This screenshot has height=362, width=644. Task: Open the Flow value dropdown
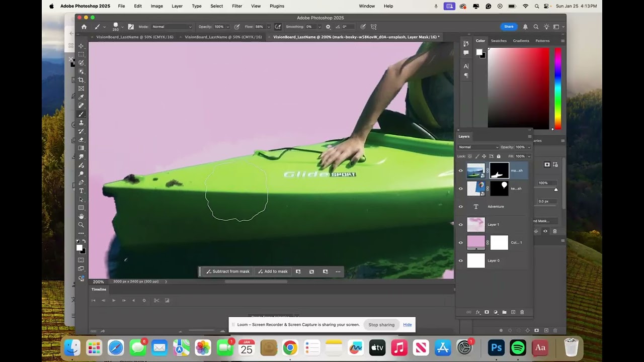click(268, 27)
